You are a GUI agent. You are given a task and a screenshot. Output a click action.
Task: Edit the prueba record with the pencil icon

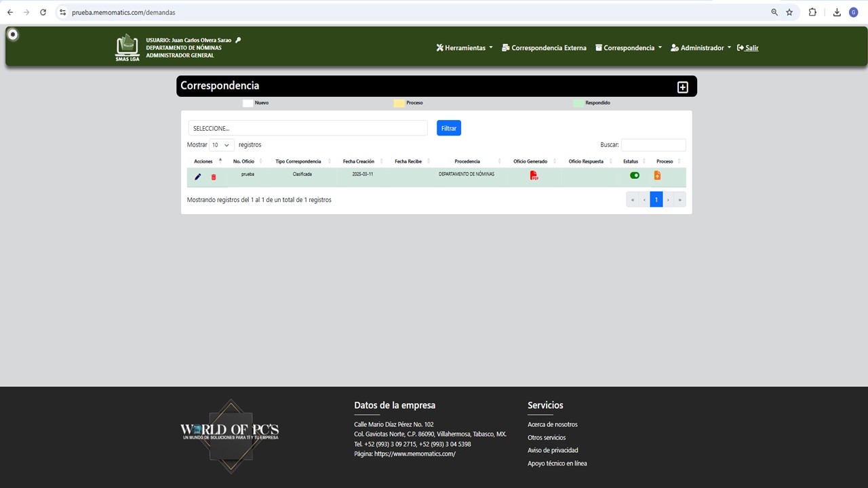[198, 177]
